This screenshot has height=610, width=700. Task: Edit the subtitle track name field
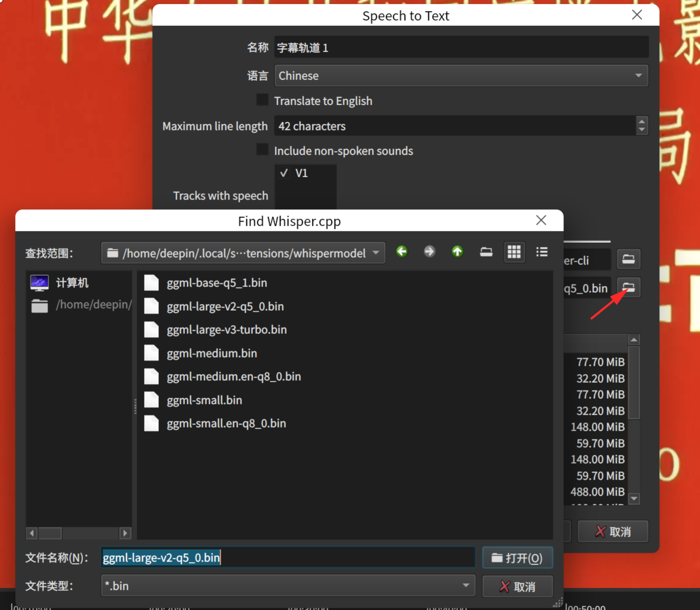coord(461,47)
